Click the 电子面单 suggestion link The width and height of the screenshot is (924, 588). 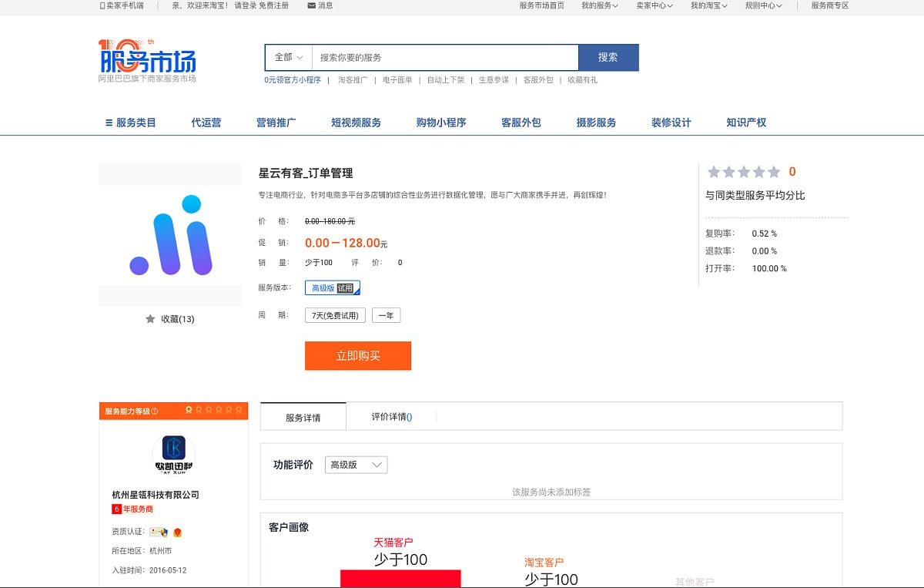tap(397, 80)
